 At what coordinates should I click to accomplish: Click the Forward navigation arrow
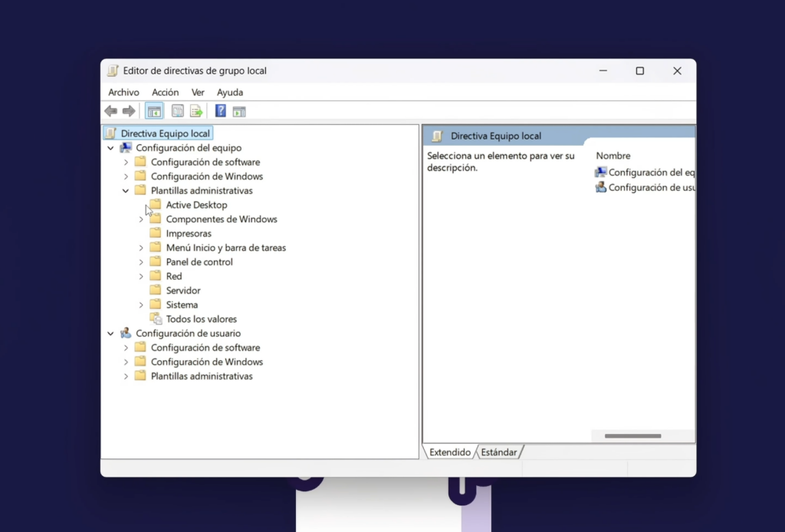[x=128, y=110]
